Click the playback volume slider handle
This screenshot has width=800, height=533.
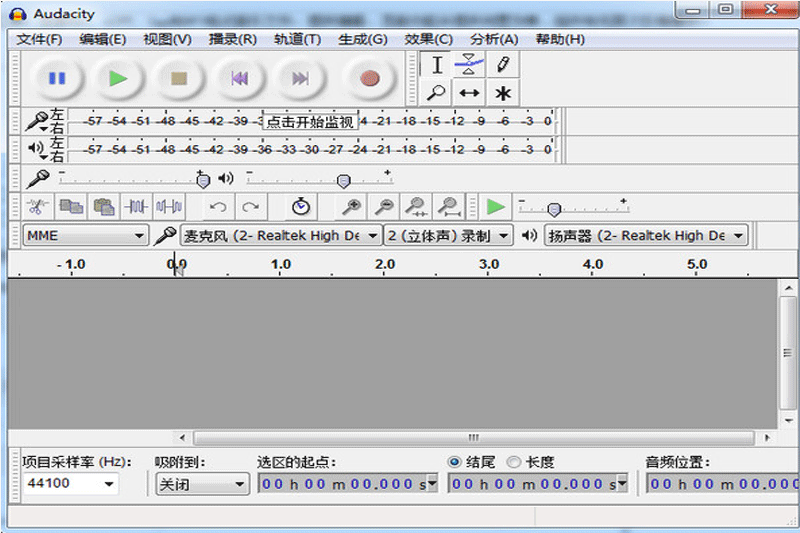pyautogui.click(x=343, y=180)
